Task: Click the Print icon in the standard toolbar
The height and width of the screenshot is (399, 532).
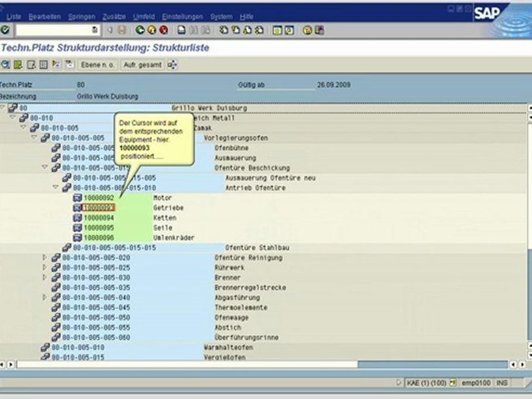Action: [x=182, y=30]
